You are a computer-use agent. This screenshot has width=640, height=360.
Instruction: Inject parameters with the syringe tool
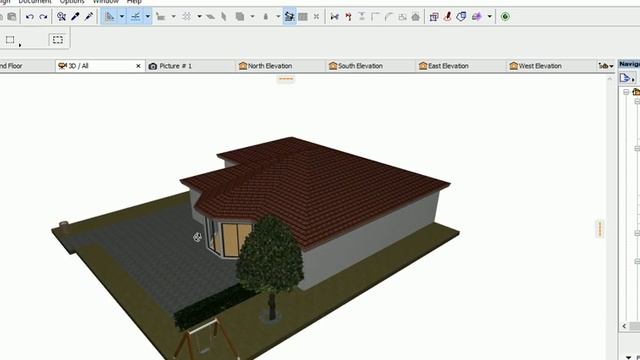tap(89, 17)
